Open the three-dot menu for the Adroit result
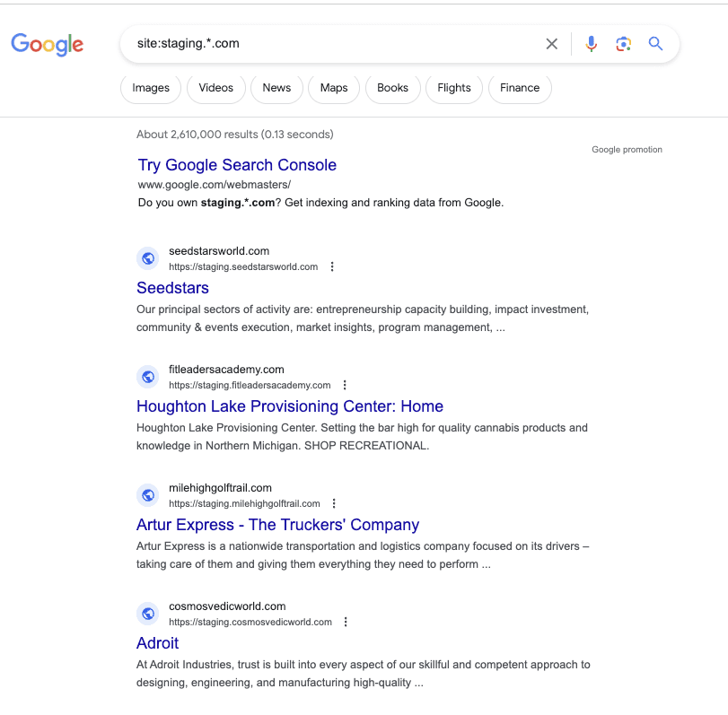 pos(345,622)
